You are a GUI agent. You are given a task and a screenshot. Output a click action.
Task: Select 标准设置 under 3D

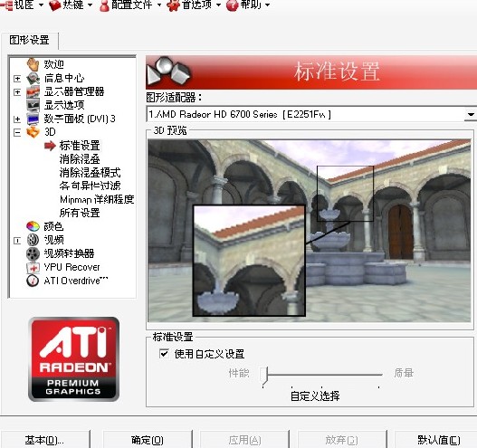click(80, 146)
